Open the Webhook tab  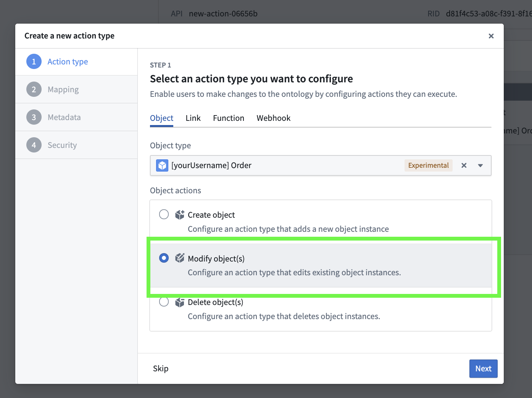(x=273, y=118)
